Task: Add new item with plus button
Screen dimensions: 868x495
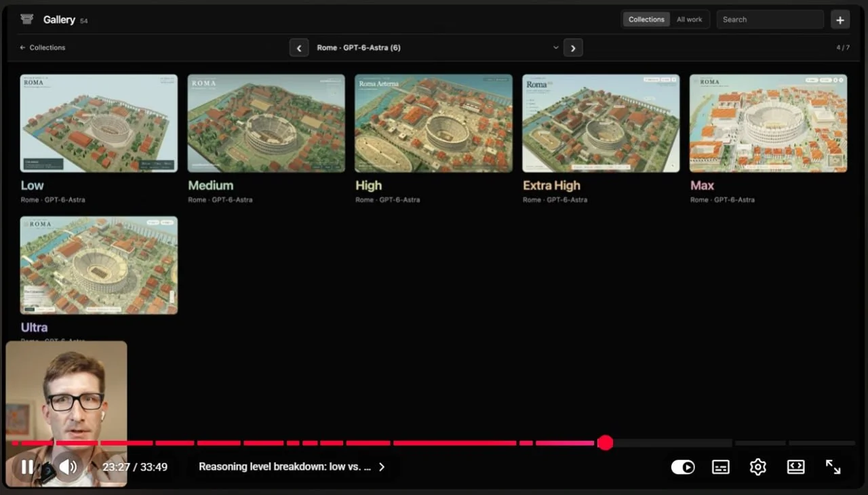Action: coord(840,20)
